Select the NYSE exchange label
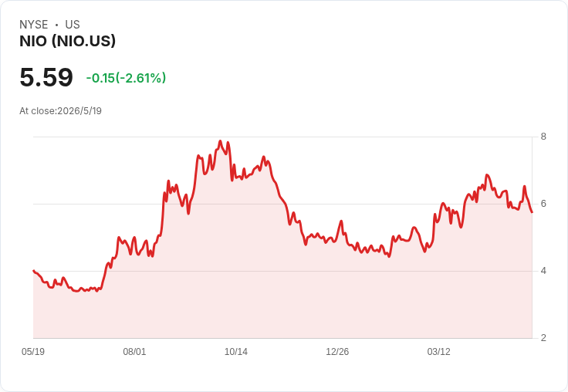 [x=34, y=25]
